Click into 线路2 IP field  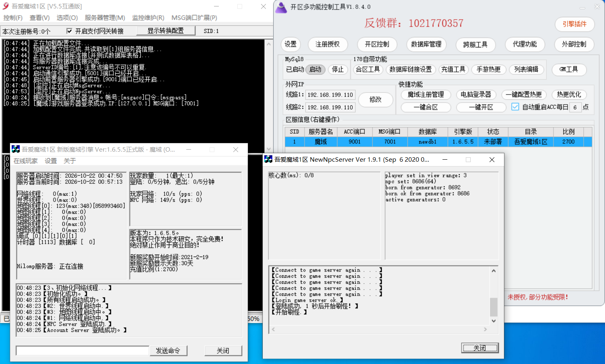coord(330,107)
